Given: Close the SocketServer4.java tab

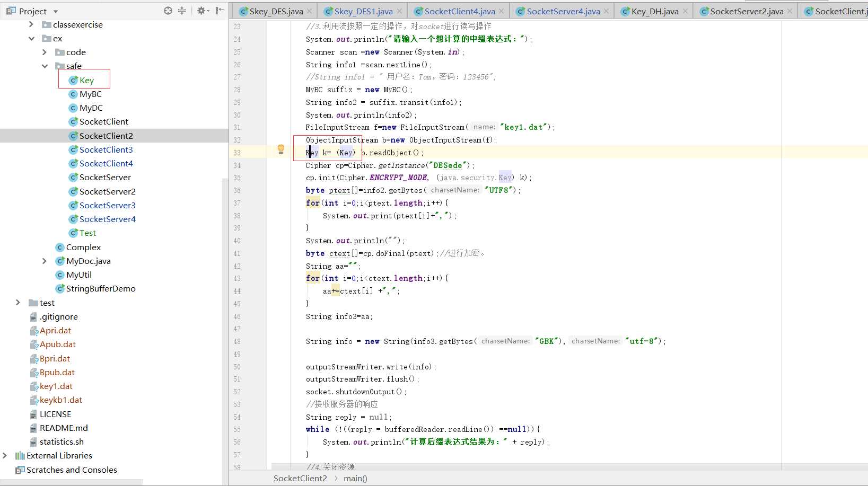Looking at the screenshot, I should click(606, 11).
